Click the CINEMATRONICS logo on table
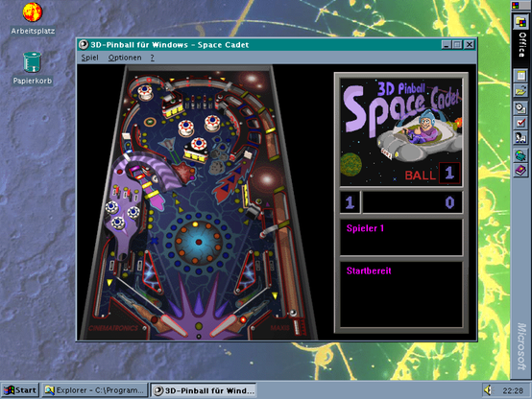Image resolution: width=532 pixels, height=399 pixels. point(113,328)
